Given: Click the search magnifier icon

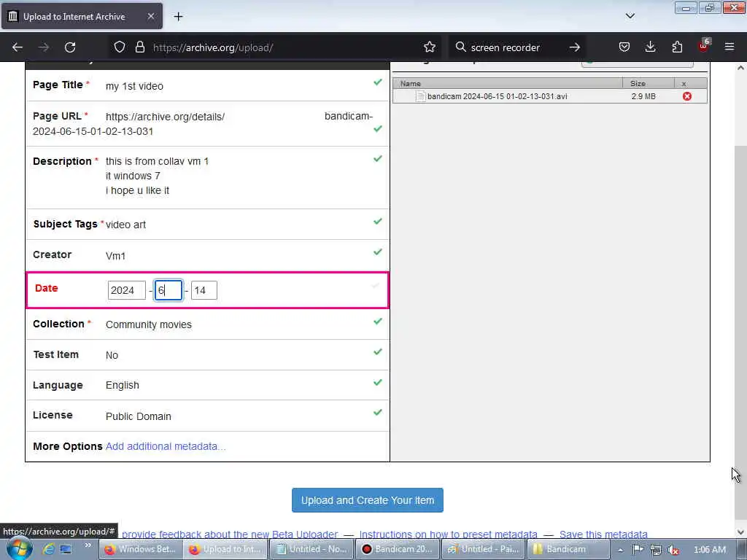Looking at the screenshot, I should 460,47.
